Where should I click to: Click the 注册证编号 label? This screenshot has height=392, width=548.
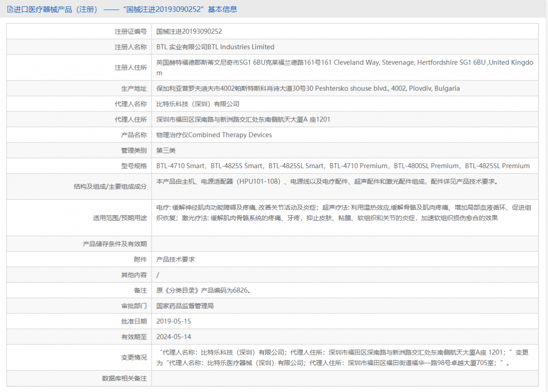[131, 32]
